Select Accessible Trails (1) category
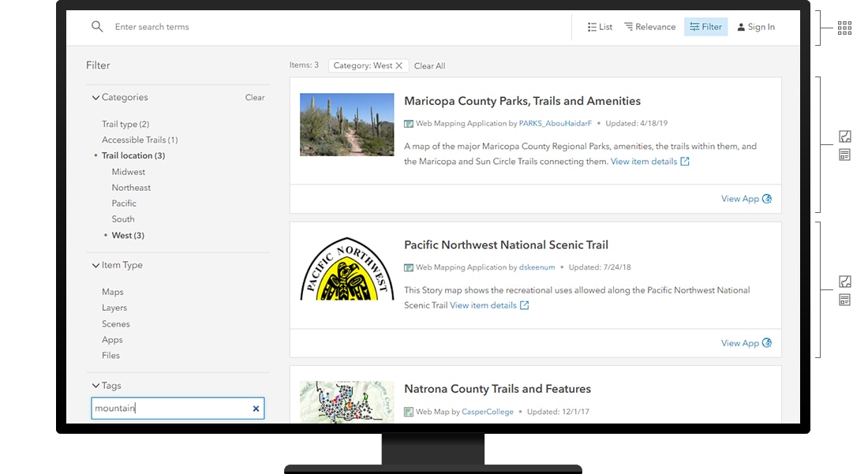Viewport: 868px width, 474px height. coord(140,140)
